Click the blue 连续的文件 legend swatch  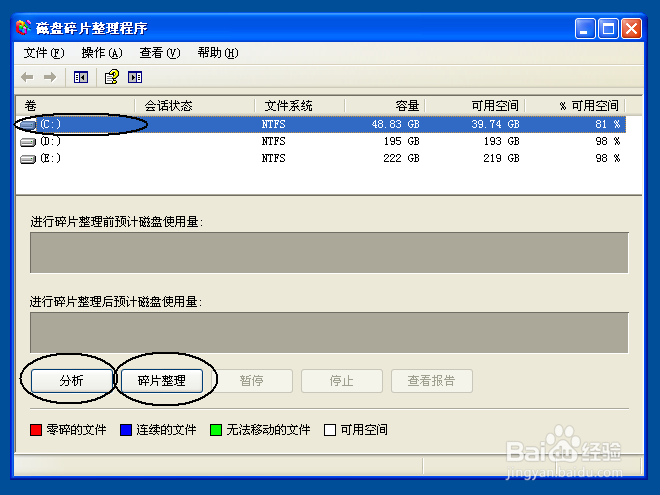[126, 430]
